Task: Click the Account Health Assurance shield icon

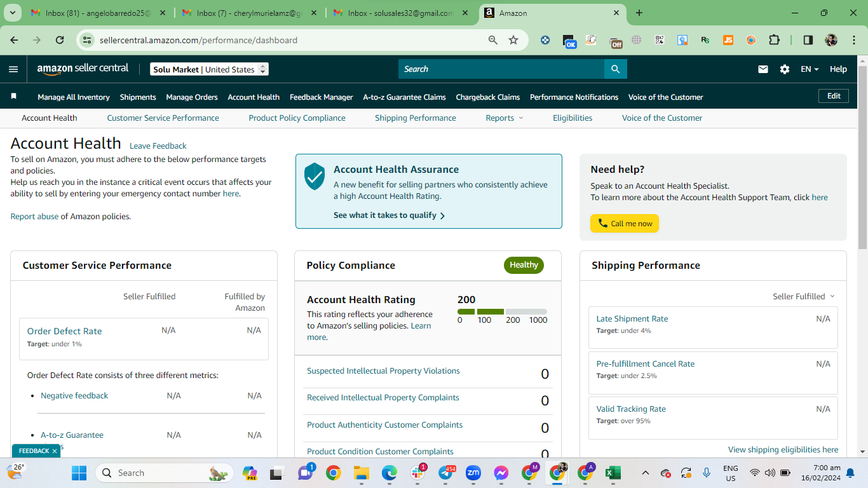Action: tap(315, 176)
